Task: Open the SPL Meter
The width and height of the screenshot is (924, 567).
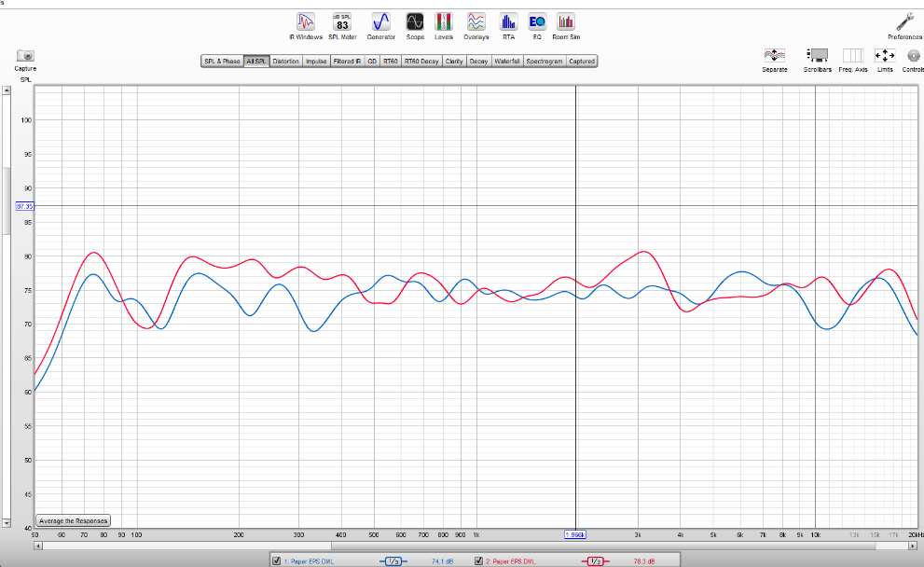Action: [x=342, y=26]
